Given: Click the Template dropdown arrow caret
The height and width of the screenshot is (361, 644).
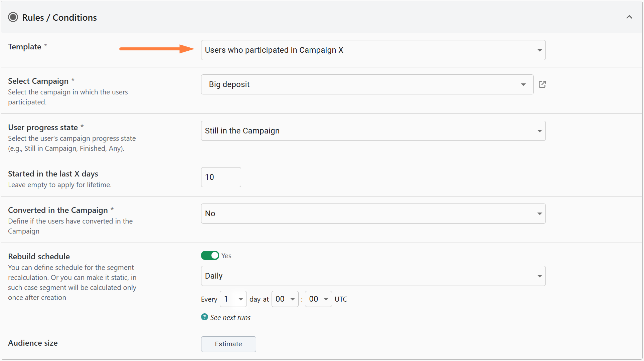Looking at the screenshot, I should 539,50.
